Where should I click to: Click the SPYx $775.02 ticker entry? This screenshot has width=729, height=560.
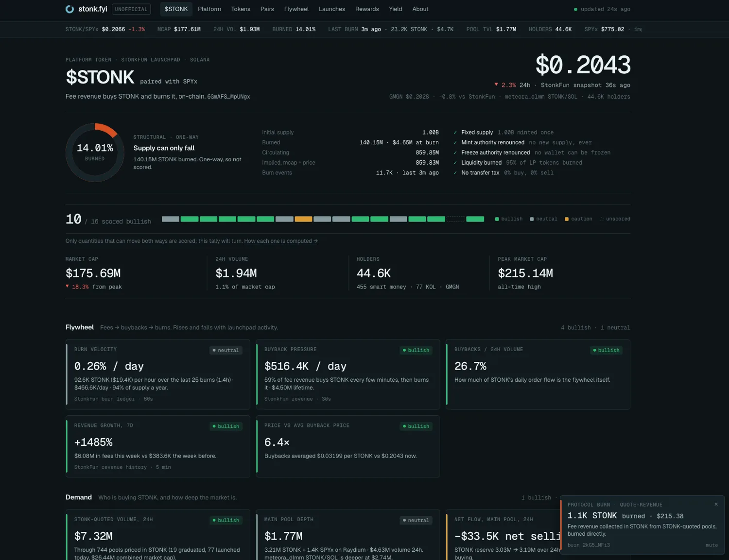[x=604, y=29]
